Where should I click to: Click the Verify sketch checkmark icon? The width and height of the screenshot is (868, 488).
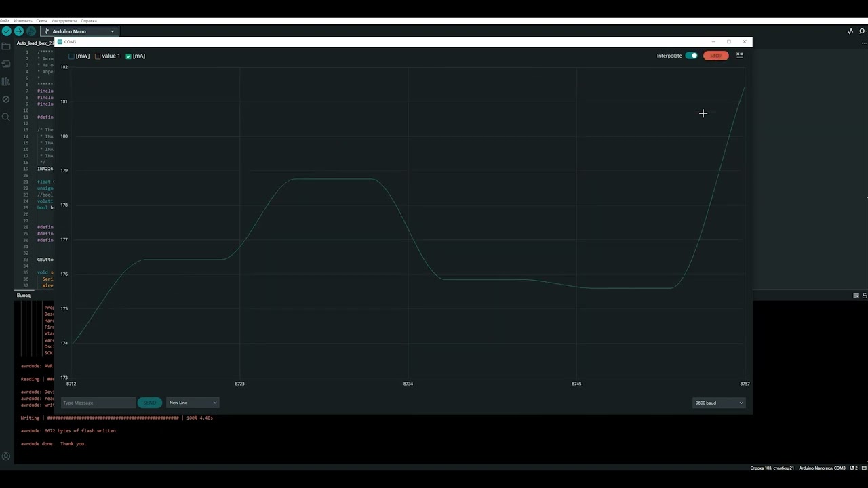pyautogui.click(x=6, y=31)
